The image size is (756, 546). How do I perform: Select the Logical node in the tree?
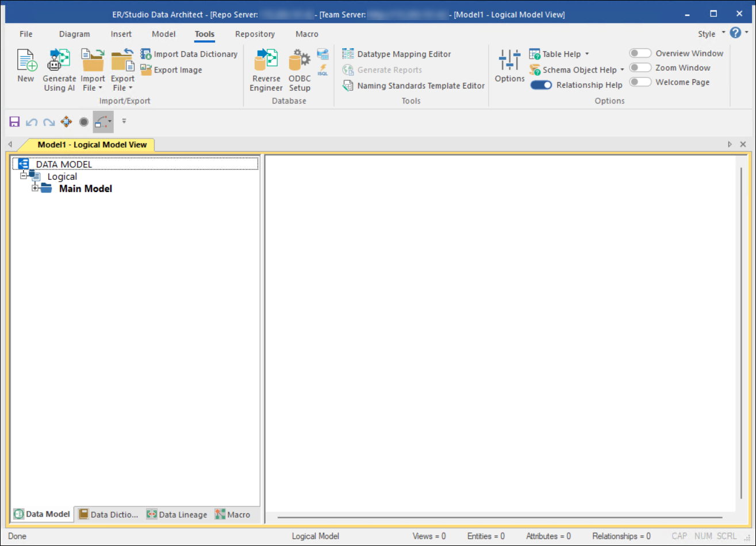[x=62, y=176]
